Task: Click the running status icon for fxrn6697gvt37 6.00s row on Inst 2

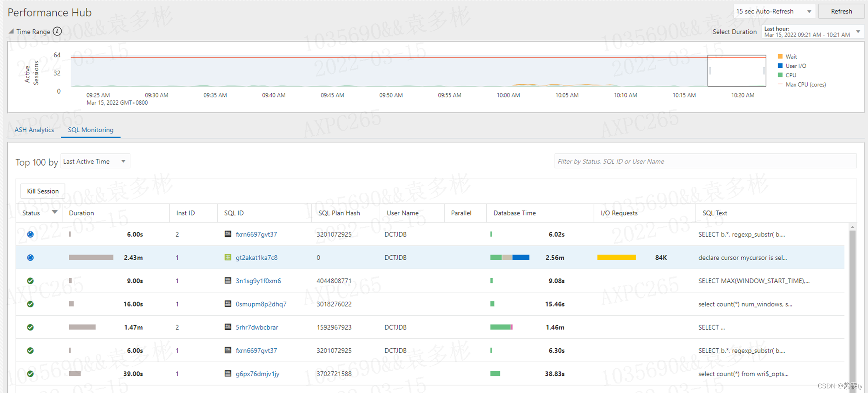Action: [30, 234]
